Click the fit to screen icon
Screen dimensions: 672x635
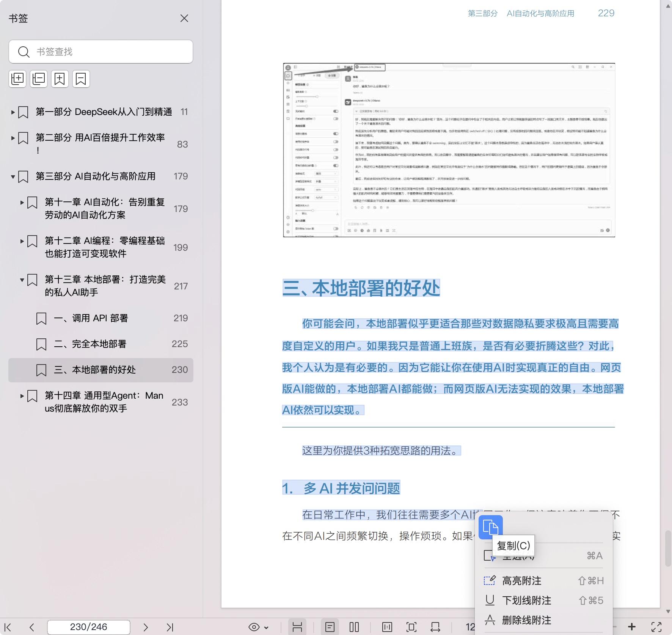pos(411,627)
